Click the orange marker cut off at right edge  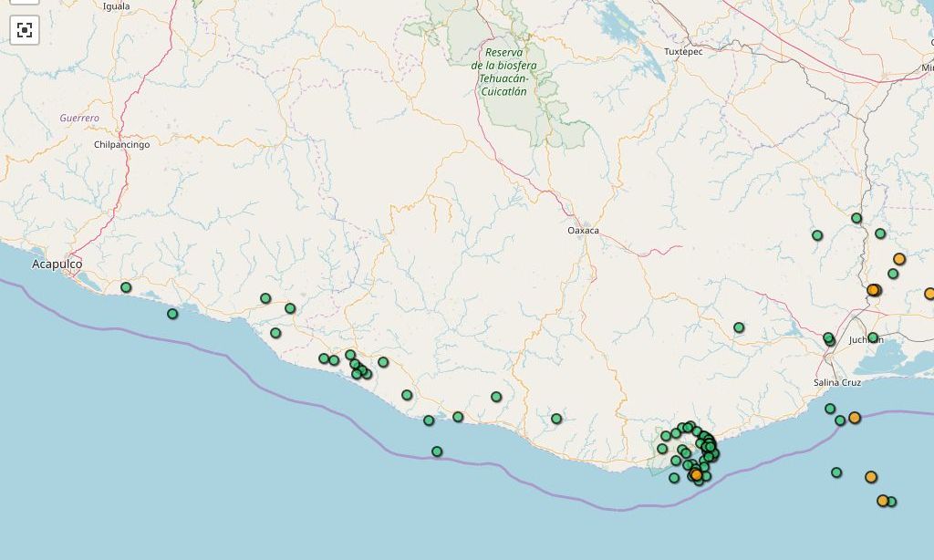tap(929, 294)
